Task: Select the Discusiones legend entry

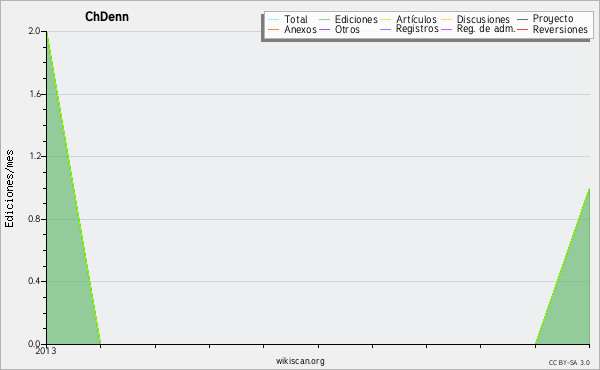Action: click(x=483, y=19)
